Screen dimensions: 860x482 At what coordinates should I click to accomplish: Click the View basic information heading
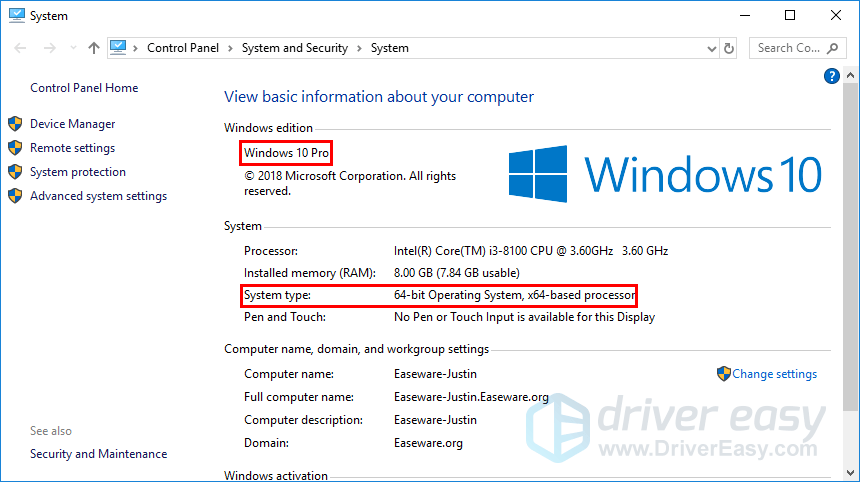379,97
